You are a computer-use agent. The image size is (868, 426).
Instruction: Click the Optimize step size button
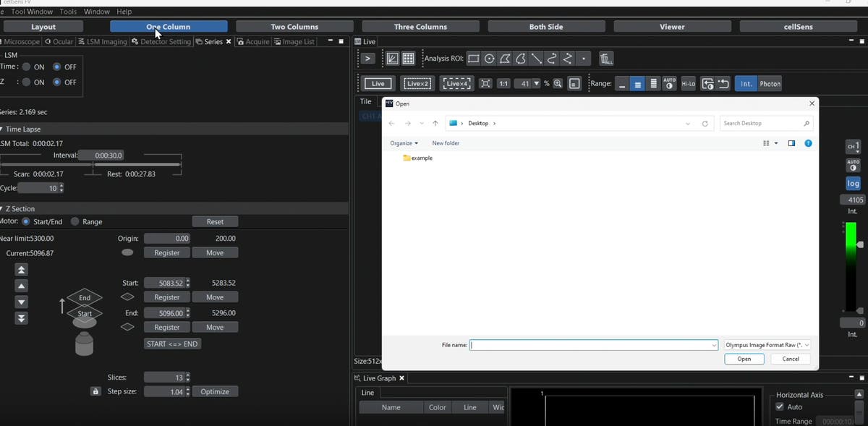(x=216, y=391)
